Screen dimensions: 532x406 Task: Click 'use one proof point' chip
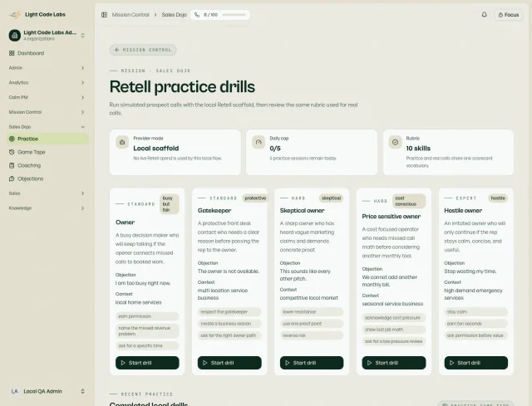click(312, 324)
